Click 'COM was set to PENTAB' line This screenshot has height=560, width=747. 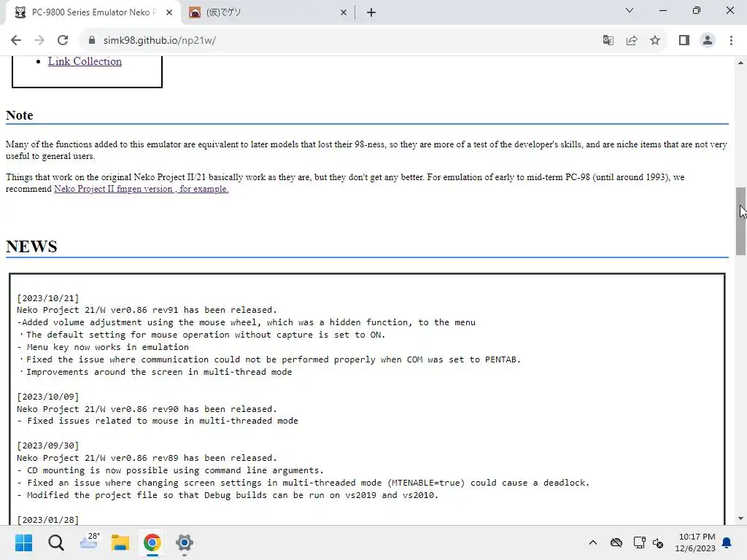271,359
